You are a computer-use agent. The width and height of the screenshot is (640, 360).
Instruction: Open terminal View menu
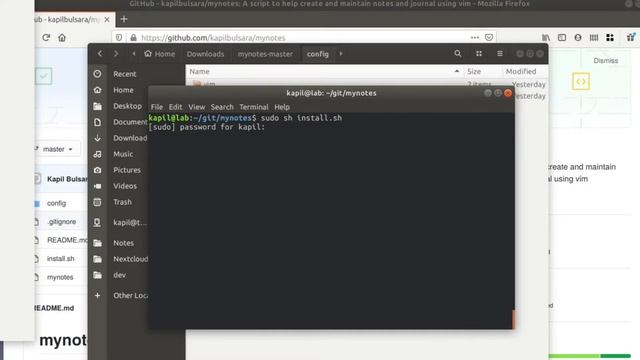click(x=196, y=107)
